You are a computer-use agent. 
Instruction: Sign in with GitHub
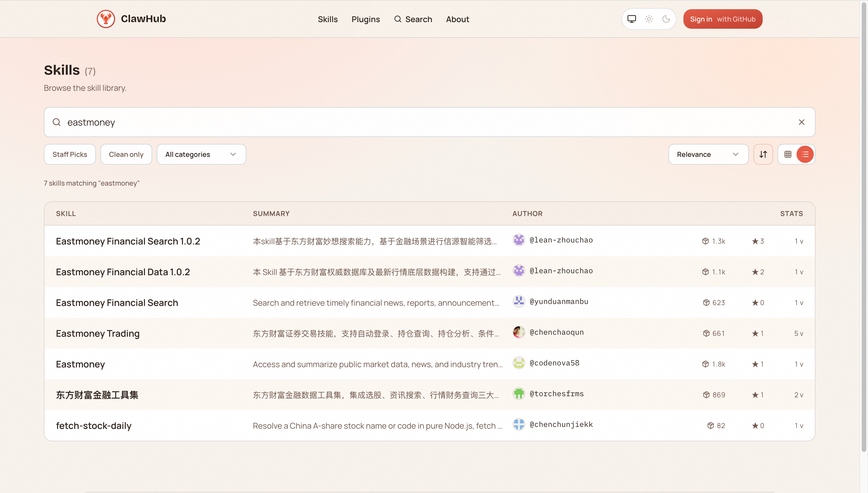[722, 19]
